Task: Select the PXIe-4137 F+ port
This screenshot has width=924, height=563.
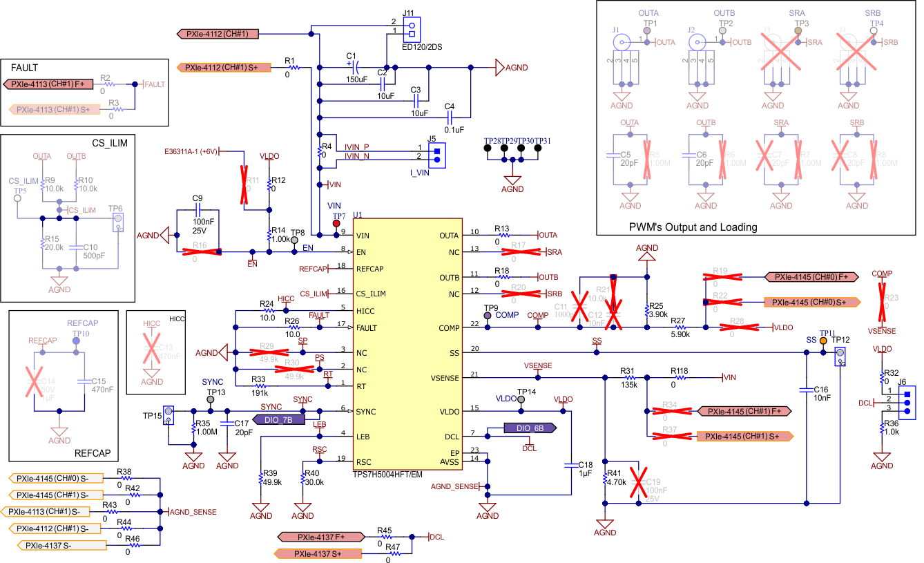Action: point(320,537)
